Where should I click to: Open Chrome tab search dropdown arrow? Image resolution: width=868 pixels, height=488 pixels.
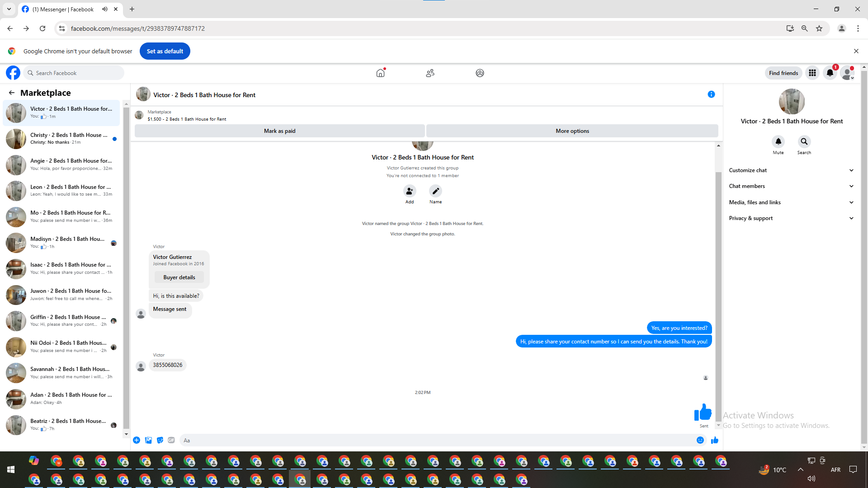click(9, 9)
